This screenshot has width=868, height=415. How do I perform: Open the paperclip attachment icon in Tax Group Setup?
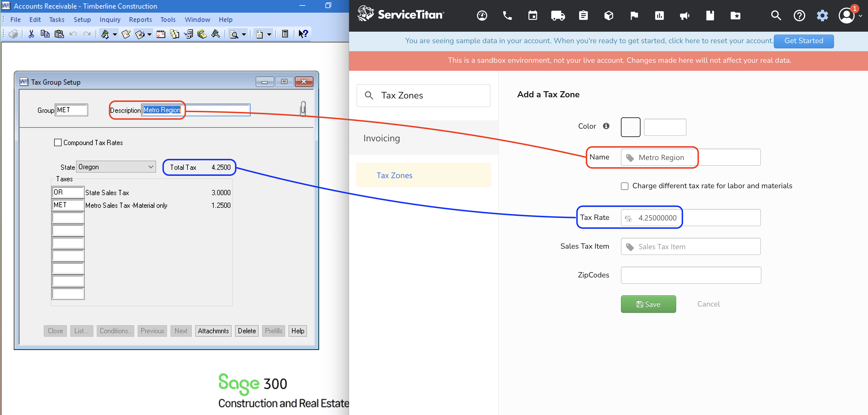click(x=303, y=108)
